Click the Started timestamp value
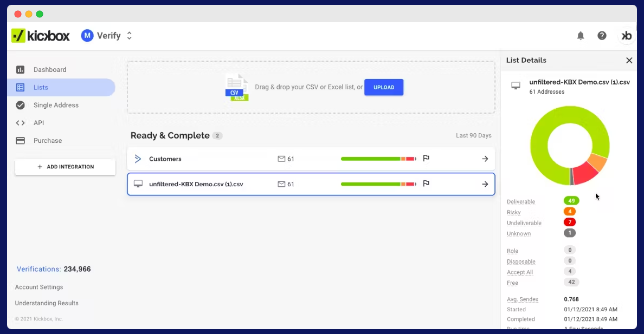Image resolution: width=644 pixels, height=334 pixels. (x=590, y=310)
